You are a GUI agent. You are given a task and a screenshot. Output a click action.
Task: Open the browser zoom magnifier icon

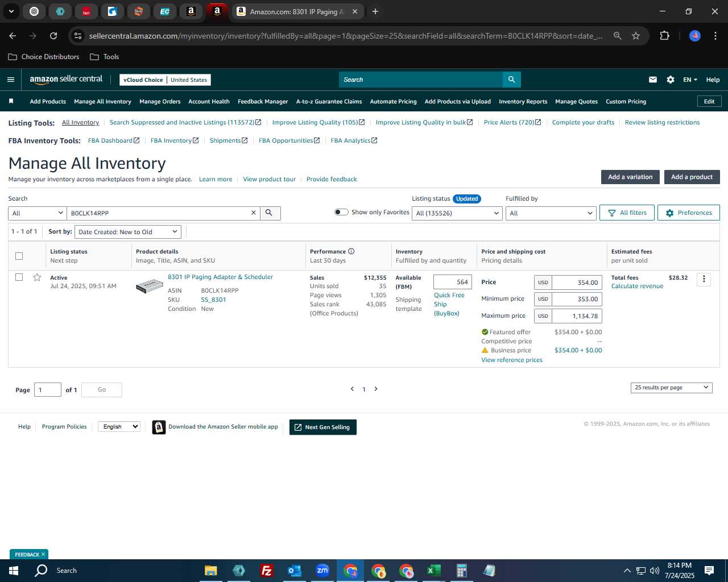pyautogui.click(x=617, y=36)
